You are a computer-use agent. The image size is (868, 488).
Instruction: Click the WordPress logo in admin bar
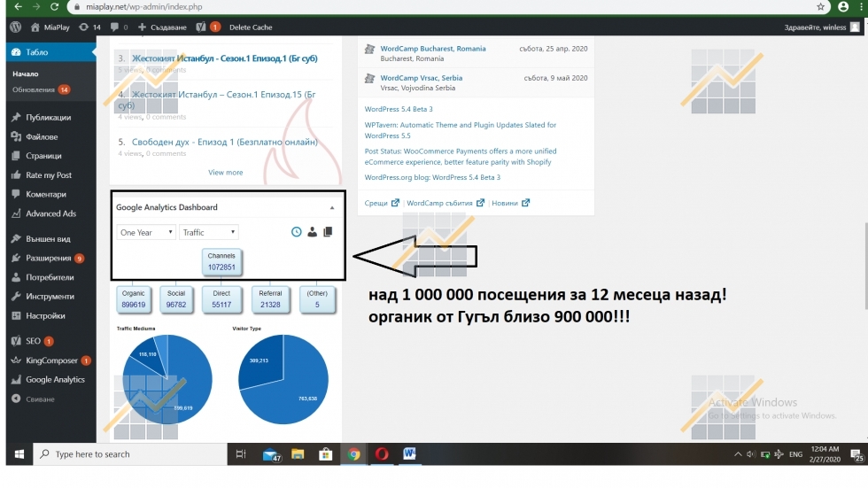16,27
